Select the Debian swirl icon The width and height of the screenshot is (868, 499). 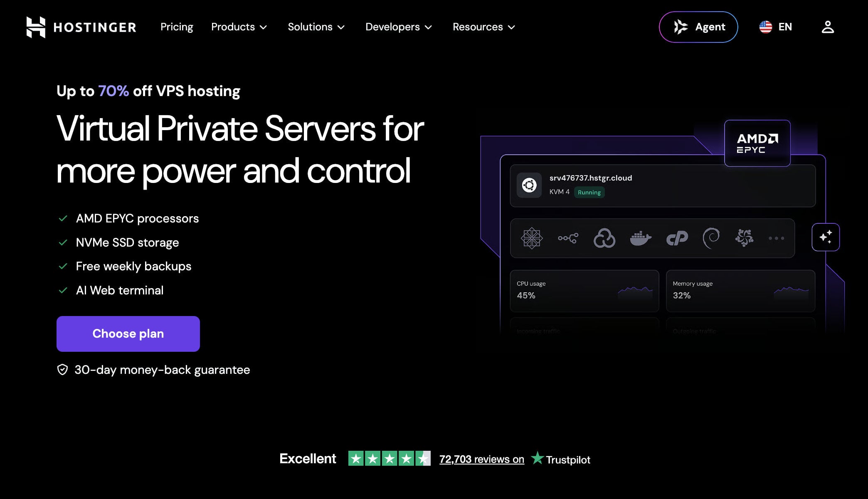click(711, 238)
